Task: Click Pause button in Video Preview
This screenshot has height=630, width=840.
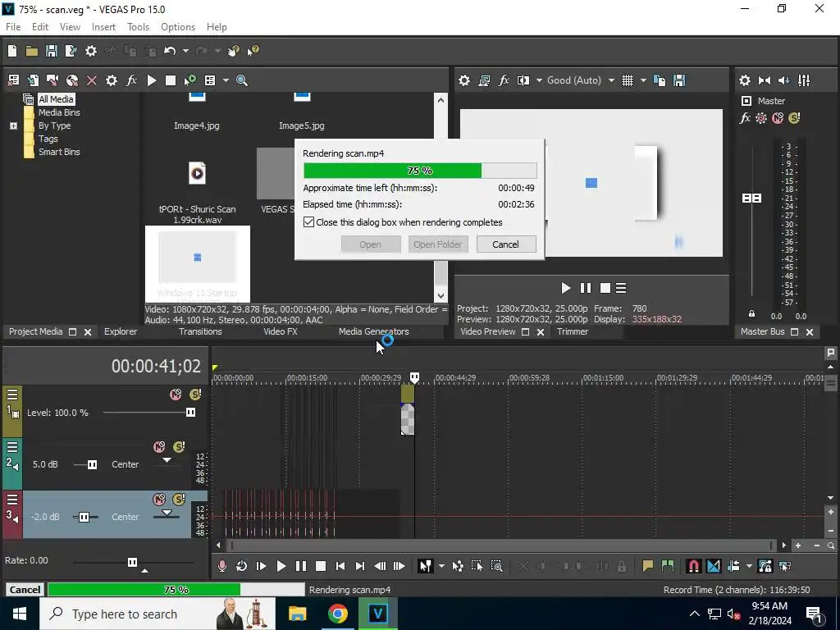Action: click(x=586, y=288)
